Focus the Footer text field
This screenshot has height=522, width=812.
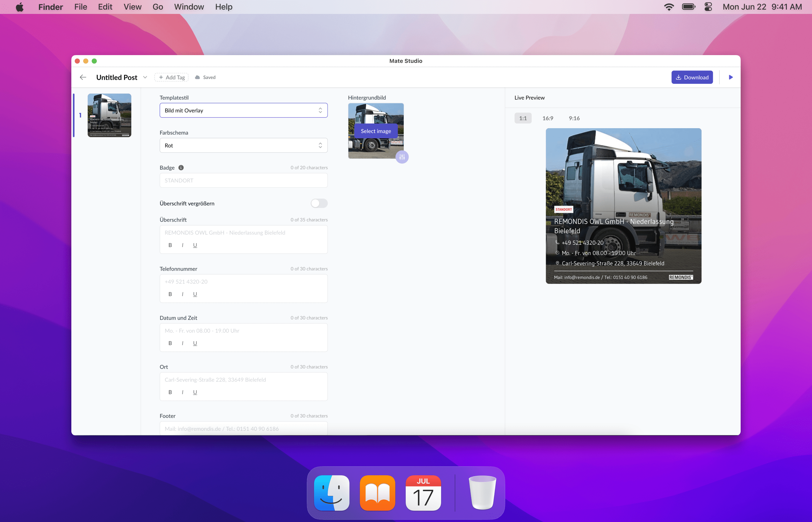[x=243, y=428]
